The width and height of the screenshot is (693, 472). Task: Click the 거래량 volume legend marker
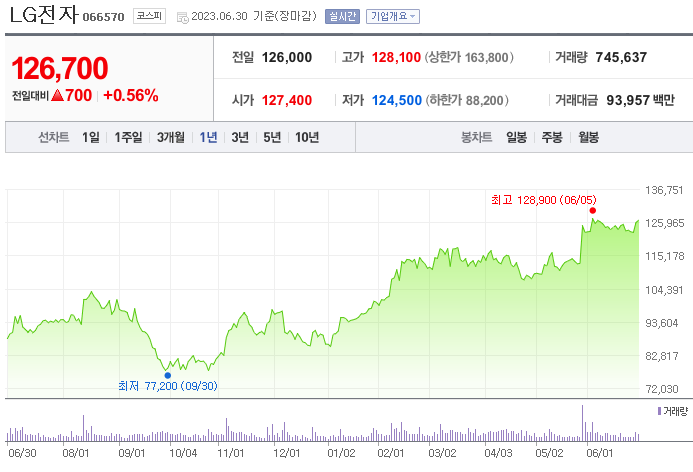pos(659,411)
